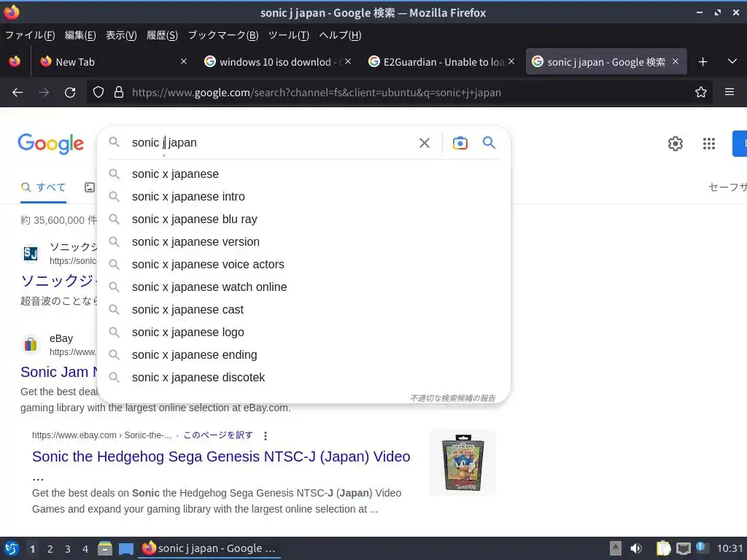This screenshot has height=560, width=747.
Task: Open the ソニックジ result heading link
Action: (x=58, y=281)
